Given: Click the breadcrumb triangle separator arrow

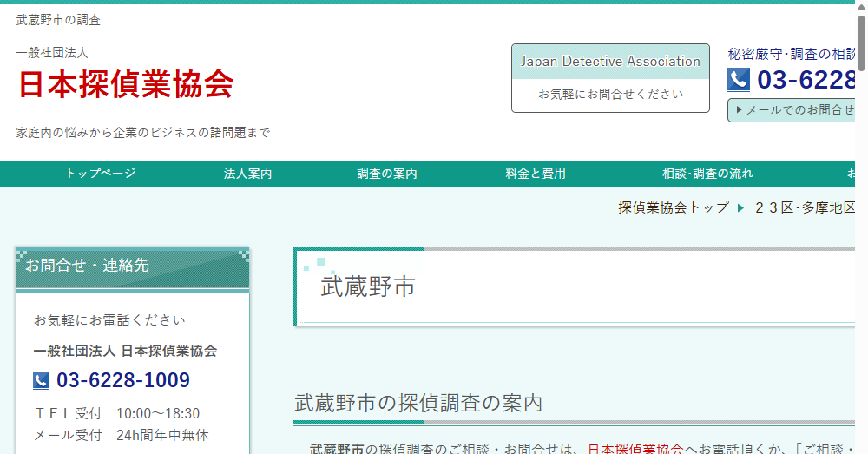Looking at the screenshot, I should (740, 207).
